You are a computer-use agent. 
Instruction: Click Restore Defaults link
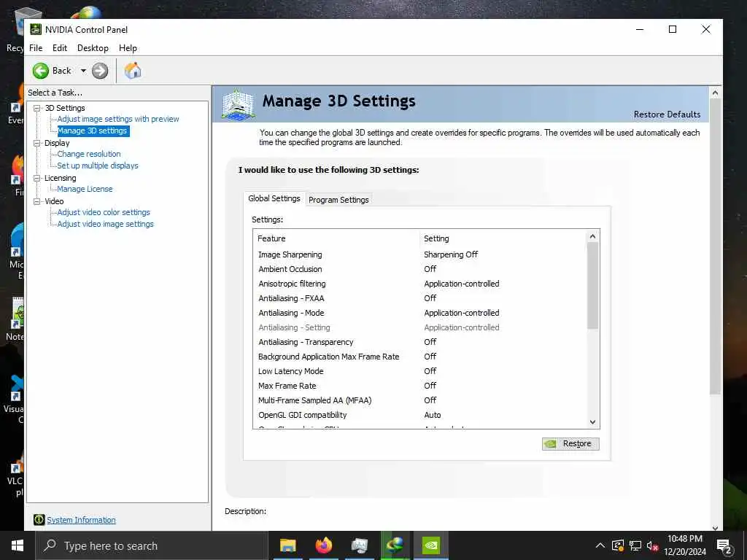(667, 114)
